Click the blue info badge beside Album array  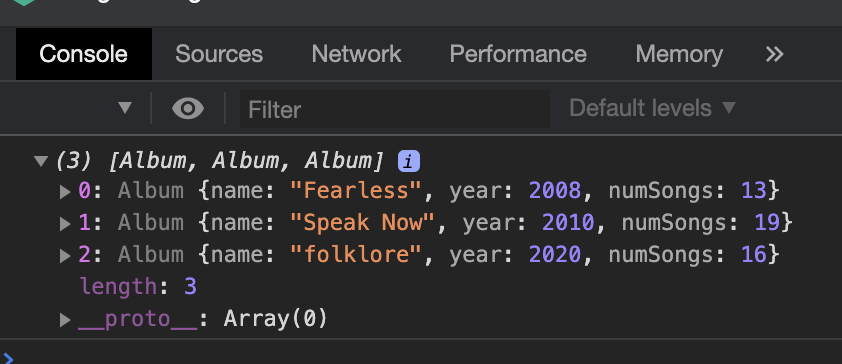(409, 161)
